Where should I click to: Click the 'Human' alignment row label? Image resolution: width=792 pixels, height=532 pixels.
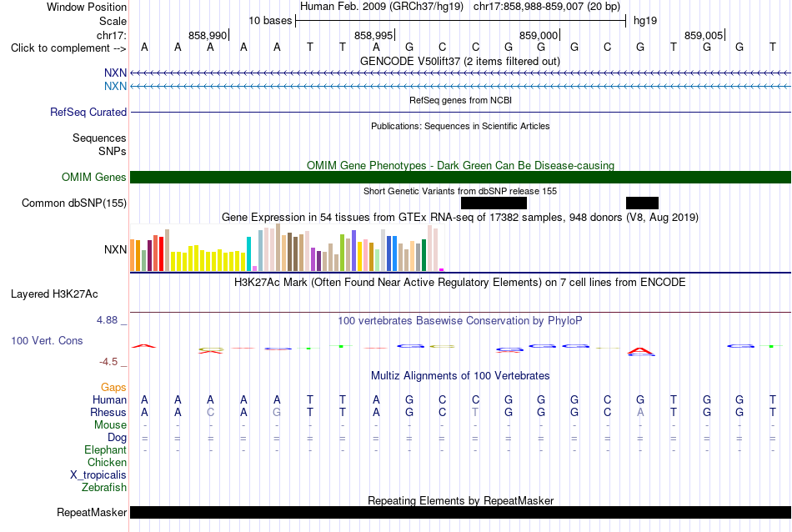pyautogui.click(x=109, y=399)
